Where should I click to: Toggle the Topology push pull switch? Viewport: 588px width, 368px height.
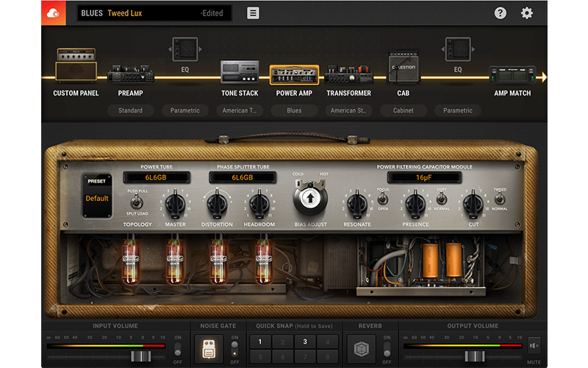pos(137,202)
